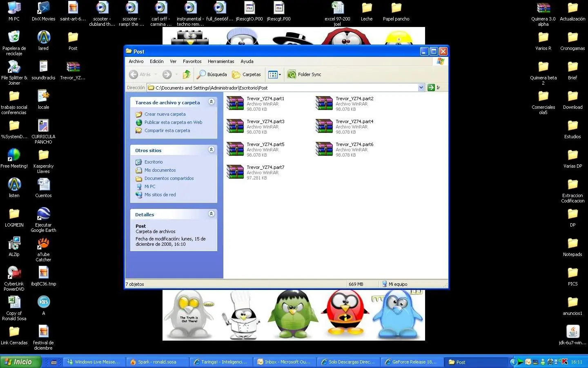Select excel 97-200 joel desktop file
The image size is (588, 368).
pos(338,14)
